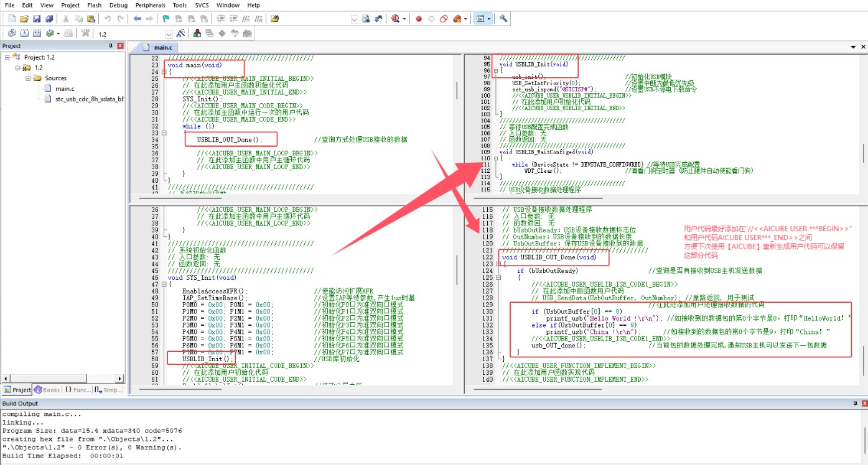The width and height of the screenshot is (868, 465).
Task: Fold the main function code block
Action: click(163, 72)
